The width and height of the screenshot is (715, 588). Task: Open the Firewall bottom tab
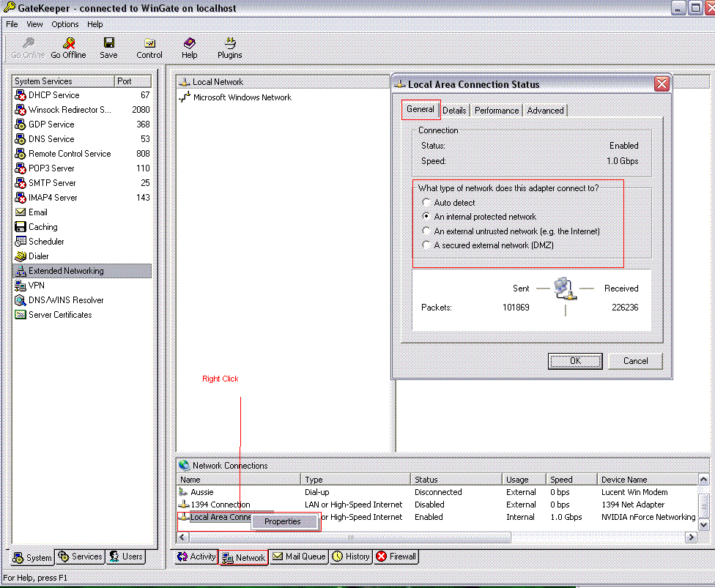pyautogui.click(x=396, y=557)
